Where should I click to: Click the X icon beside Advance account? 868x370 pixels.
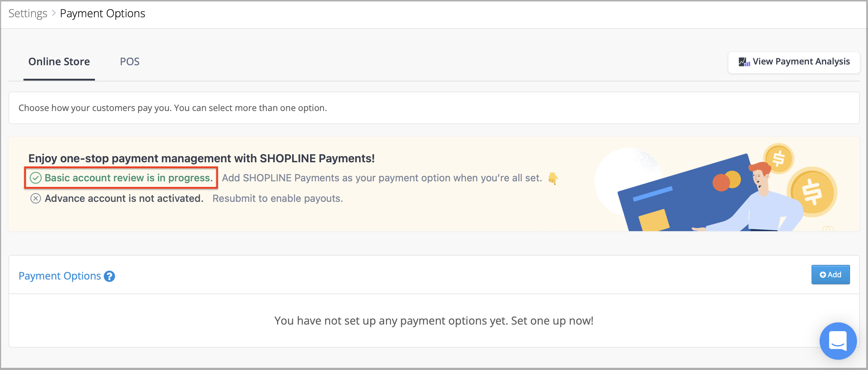(x=36, y=199)
